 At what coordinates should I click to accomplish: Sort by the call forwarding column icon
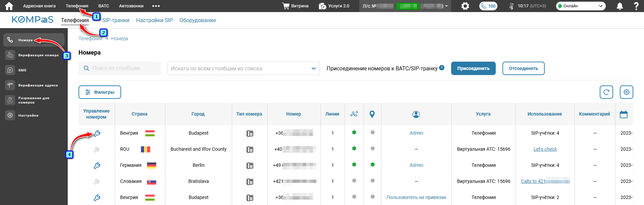tap(354, 114)
